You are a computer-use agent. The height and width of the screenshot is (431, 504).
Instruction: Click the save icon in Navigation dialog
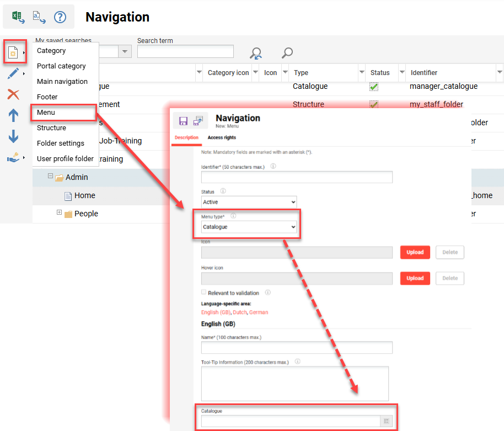pos(184,120)
